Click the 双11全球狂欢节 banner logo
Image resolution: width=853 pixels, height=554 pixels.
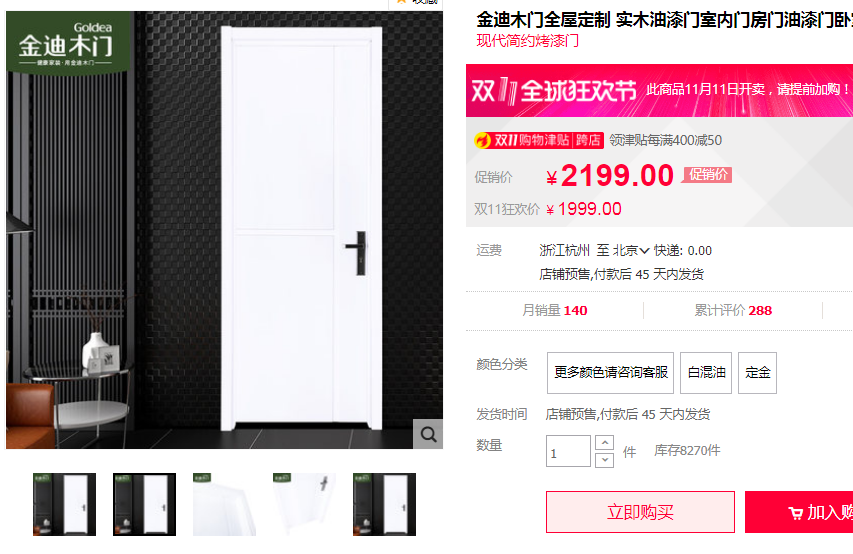point(553,90)
